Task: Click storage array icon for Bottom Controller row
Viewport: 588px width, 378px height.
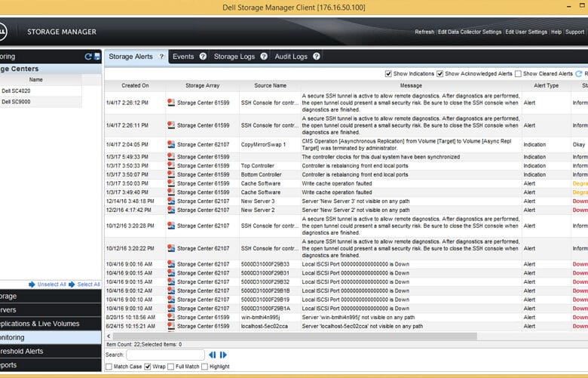Action: [x=171, y=174]
